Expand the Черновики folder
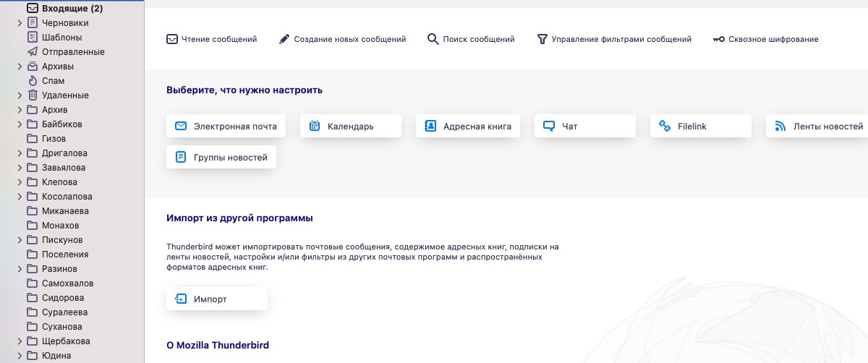 click(x=20, y=23)
